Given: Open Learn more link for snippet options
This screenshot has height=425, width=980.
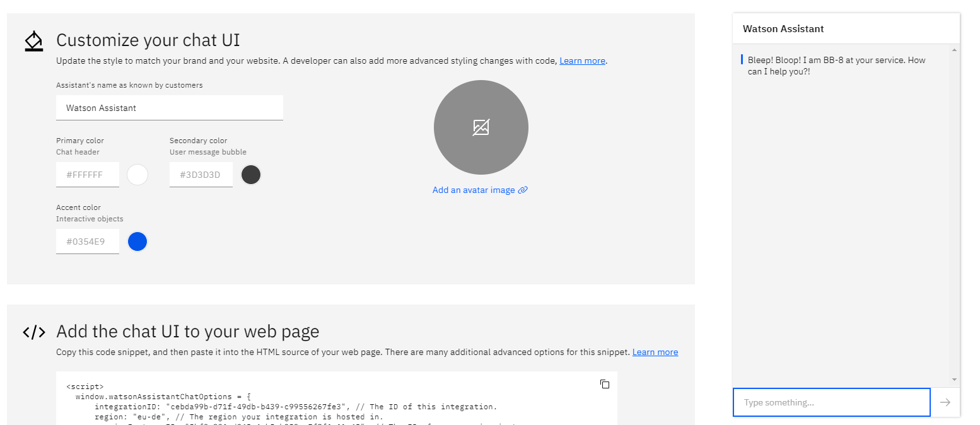Looking at the screenshot, I should [x=655, y=352].
